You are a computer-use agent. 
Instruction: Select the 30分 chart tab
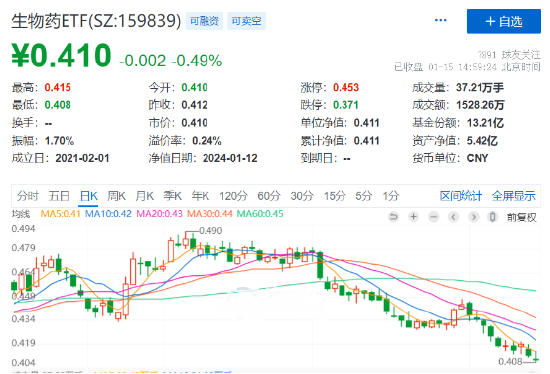[x=302, y=196]
